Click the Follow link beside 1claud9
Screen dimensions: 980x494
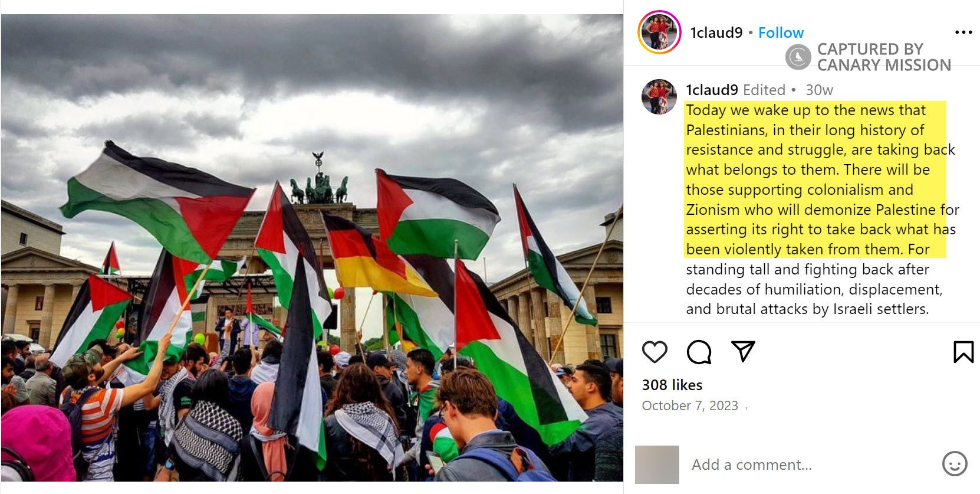[781, 32]
